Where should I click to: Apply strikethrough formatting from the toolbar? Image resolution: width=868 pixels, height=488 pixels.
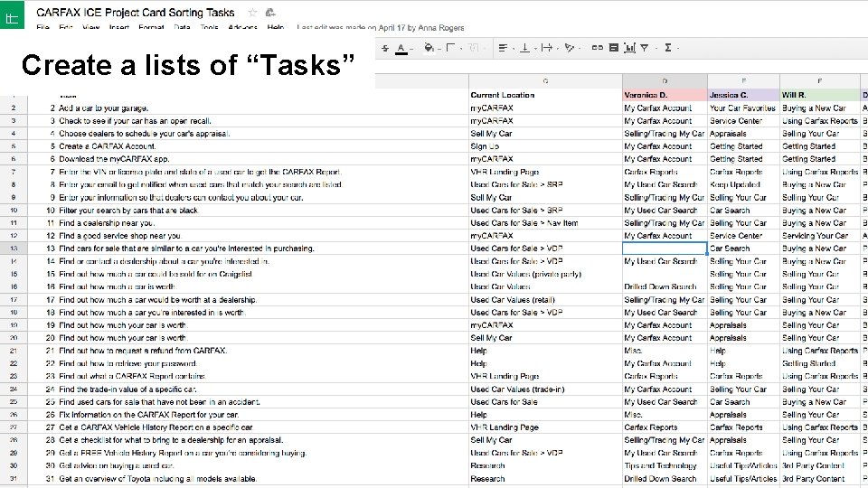385,48
